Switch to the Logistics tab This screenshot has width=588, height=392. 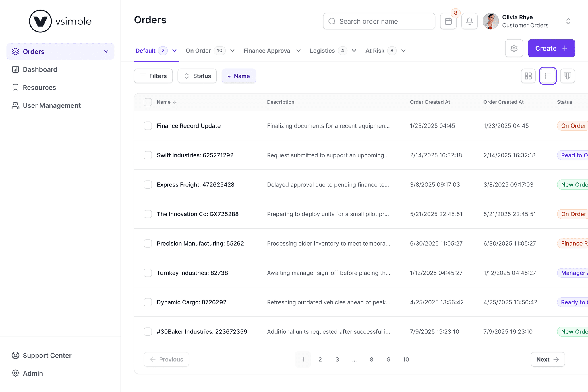(322, 51)
